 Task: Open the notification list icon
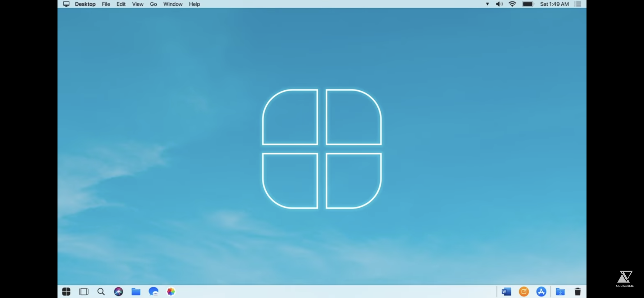(578, 4)
